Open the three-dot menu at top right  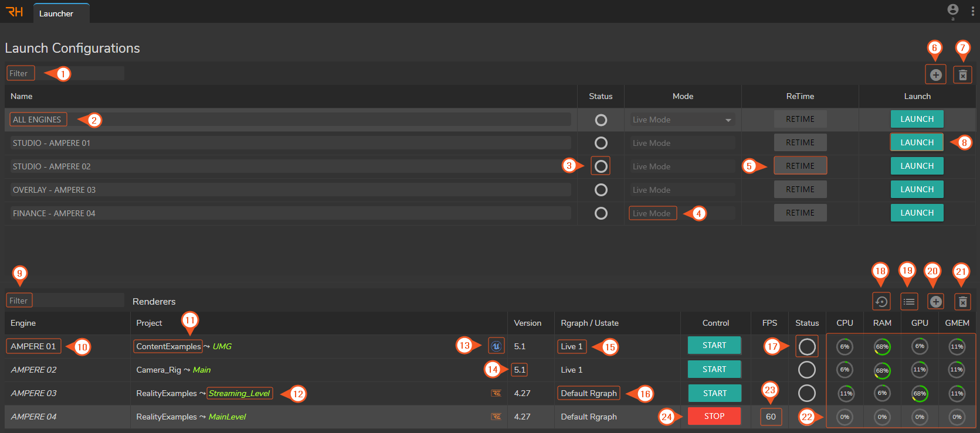pyautogui.click(x=972, y=11)
